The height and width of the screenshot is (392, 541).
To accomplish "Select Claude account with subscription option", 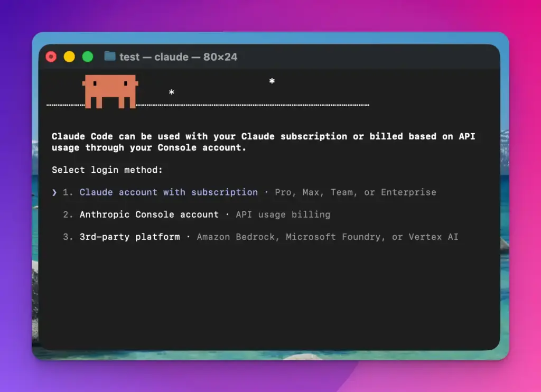I will (x=169, y=192).
